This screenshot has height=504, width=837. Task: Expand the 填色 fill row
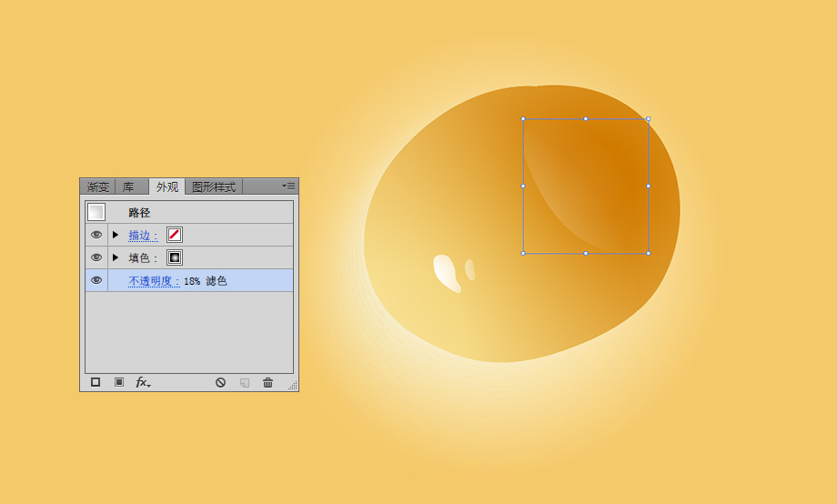coord(116,257)
